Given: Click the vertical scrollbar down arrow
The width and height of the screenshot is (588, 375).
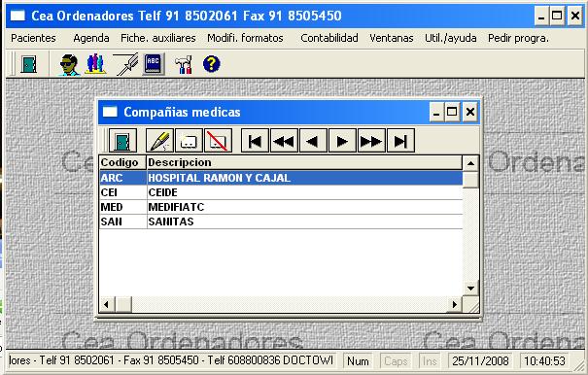Looking at the screenshot, I should (x=470, y=289).
